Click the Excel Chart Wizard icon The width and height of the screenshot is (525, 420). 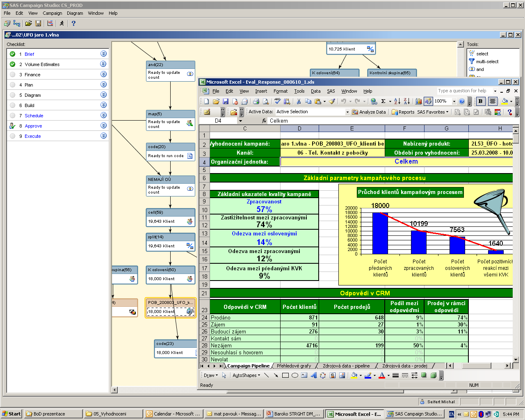click(418, 101)
